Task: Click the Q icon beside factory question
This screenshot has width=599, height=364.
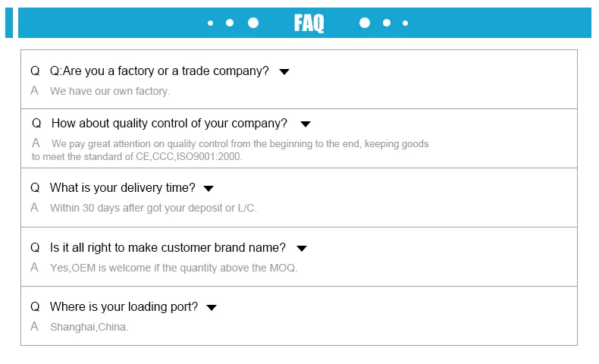Action: pyautogui.click(x=35, y=71)
